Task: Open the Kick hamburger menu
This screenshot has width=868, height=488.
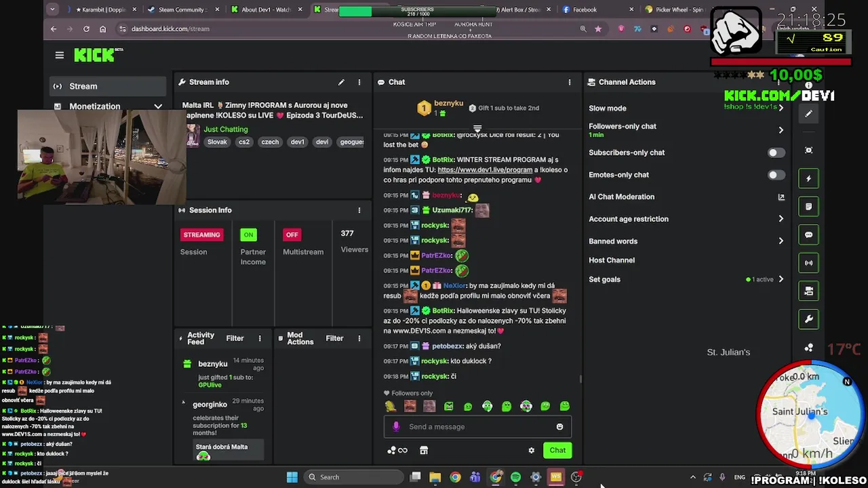Action: pyautogui.click(x=60, y=55)
